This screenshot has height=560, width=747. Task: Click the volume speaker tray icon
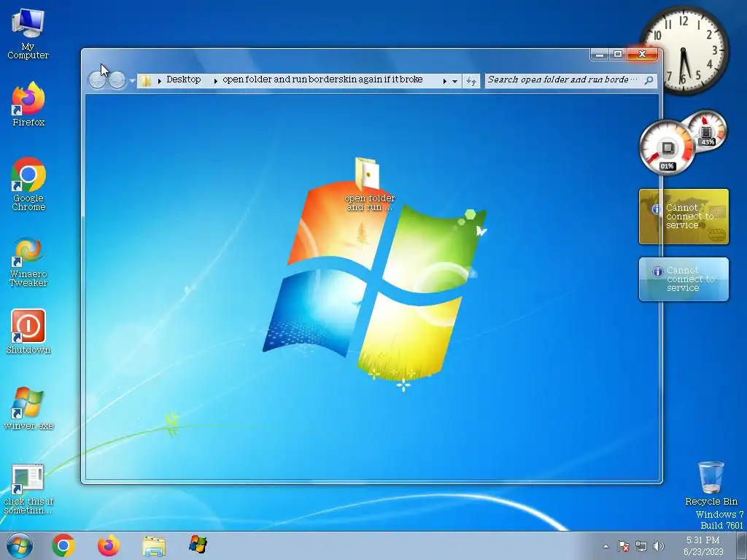click(659, 546)
